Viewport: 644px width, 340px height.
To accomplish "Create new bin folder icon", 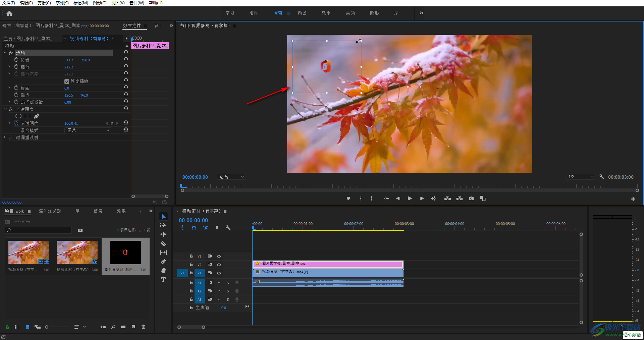I will coord(123,327).
